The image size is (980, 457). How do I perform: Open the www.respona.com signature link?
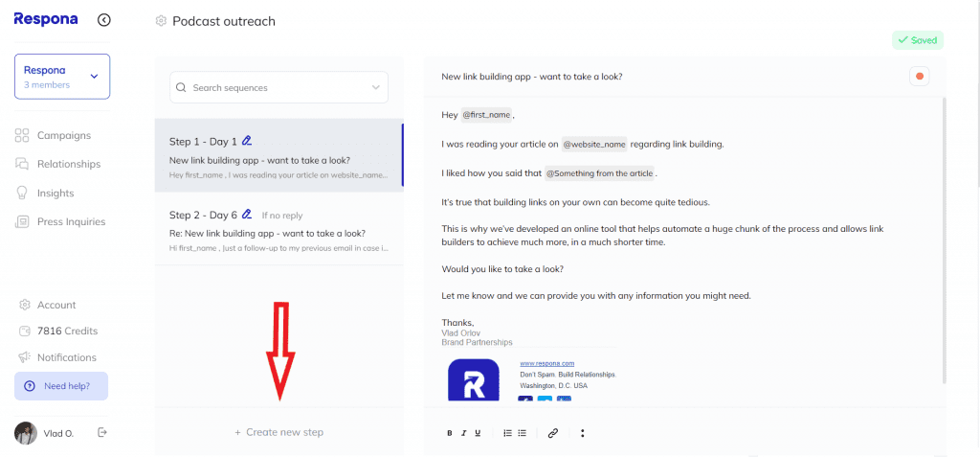point(546,363)
